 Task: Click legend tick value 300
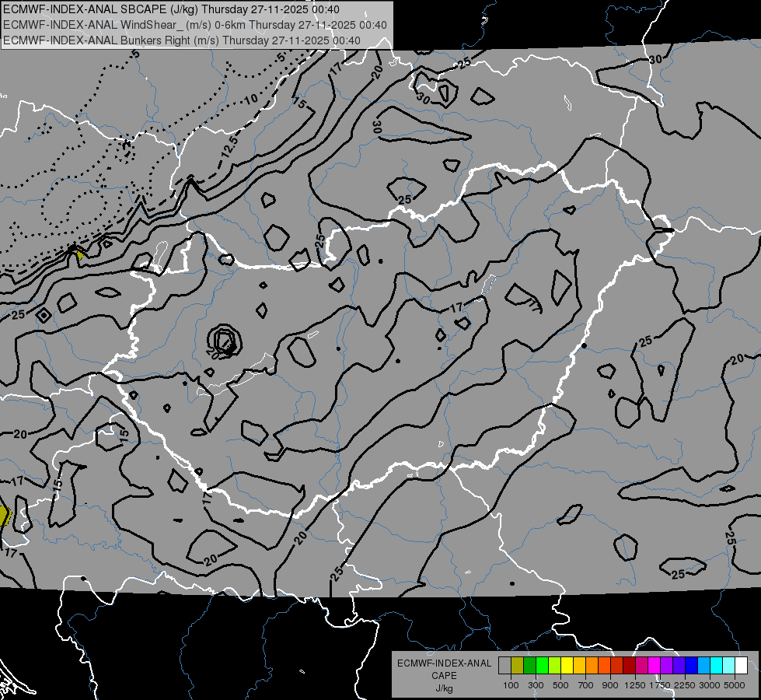pos(536,685)
